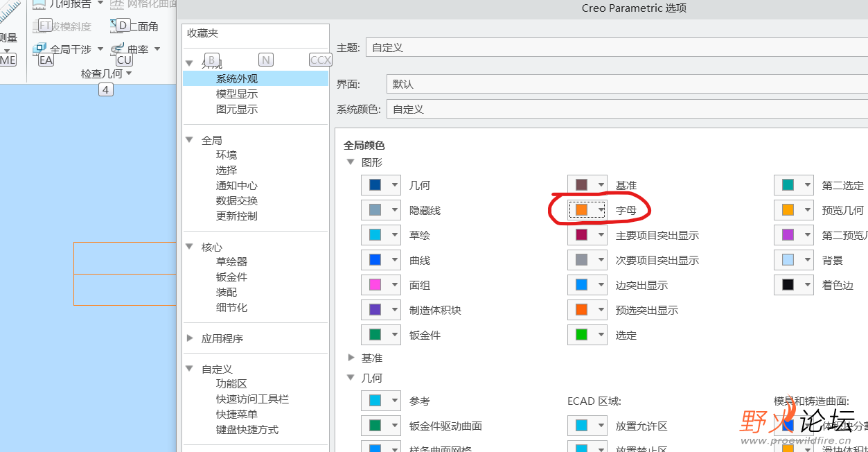Open the 曲率 curvature analysis tool
868x452 pixels.
[138, 49]
